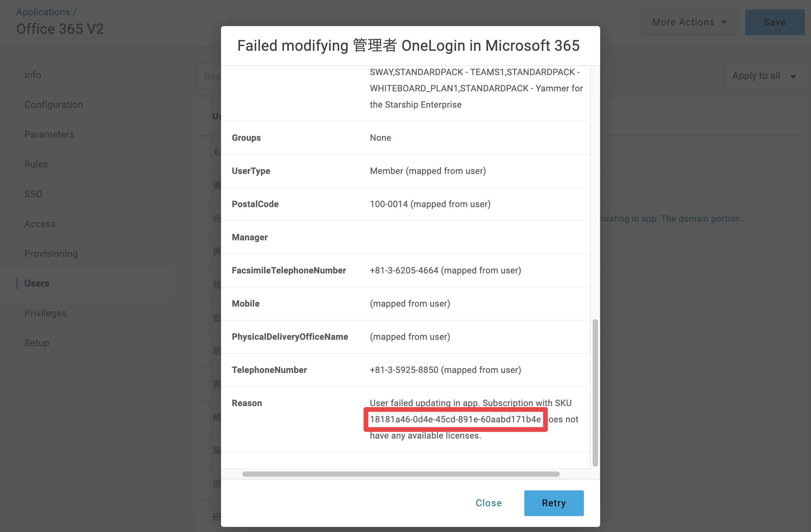Click the telephone number +81-3-5925-8850
Screen dimensions: 811x532
pyautogui.click(x=404, y=370)
